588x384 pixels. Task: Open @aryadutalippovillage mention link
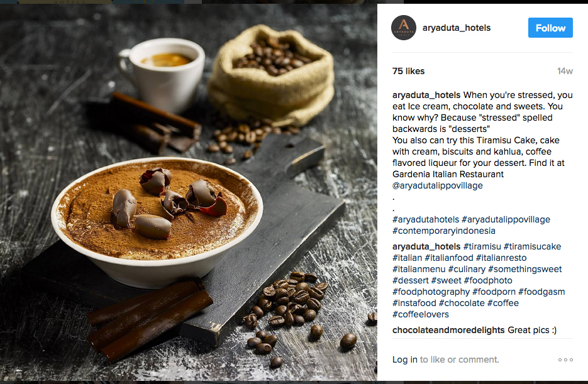click(438, 185)
